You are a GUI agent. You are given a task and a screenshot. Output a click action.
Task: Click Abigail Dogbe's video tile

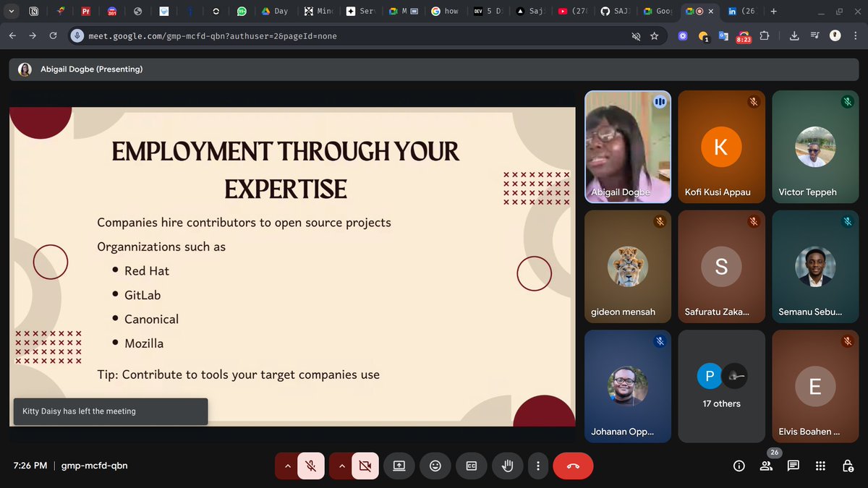[x=628, y=146]
